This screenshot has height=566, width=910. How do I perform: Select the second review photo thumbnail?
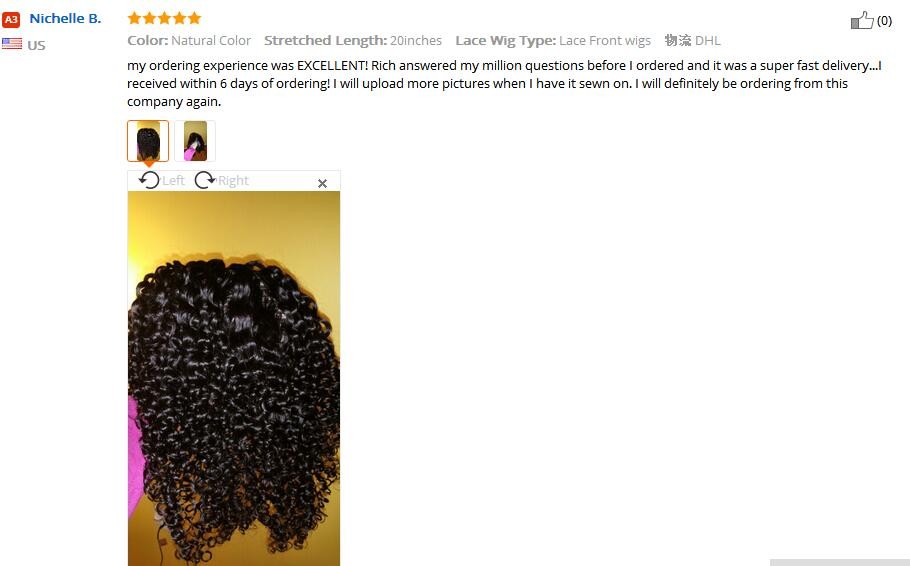point(195,141)
